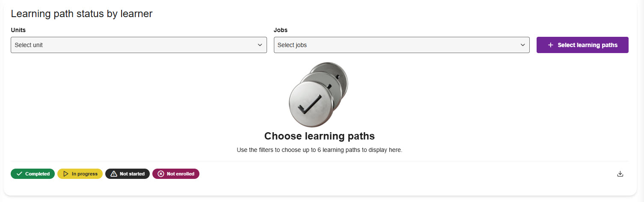Screen dimensions: 644x202
Task: Click the Learning path status by learner title
Action: point(81,14)
